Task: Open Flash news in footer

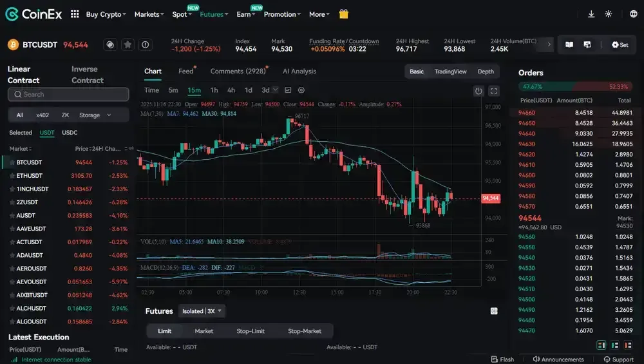Action: pos(502,359)
